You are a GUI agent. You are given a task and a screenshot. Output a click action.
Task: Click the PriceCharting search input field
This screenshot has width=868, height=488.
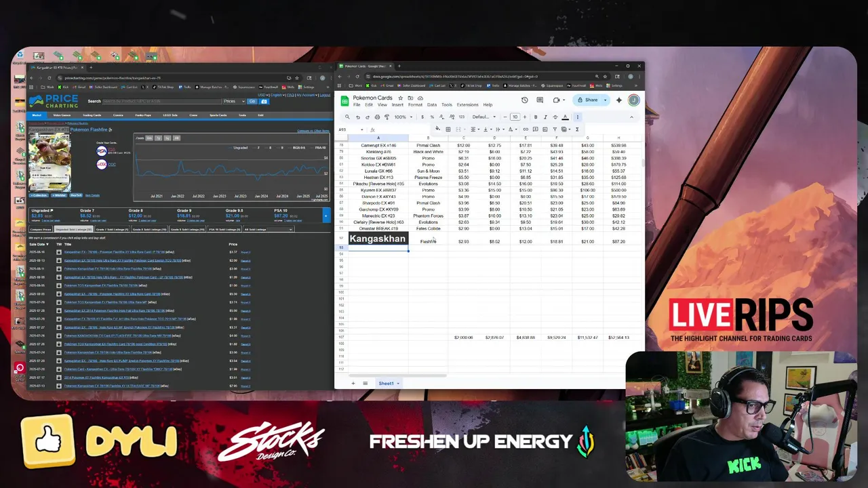coord(162,101)
